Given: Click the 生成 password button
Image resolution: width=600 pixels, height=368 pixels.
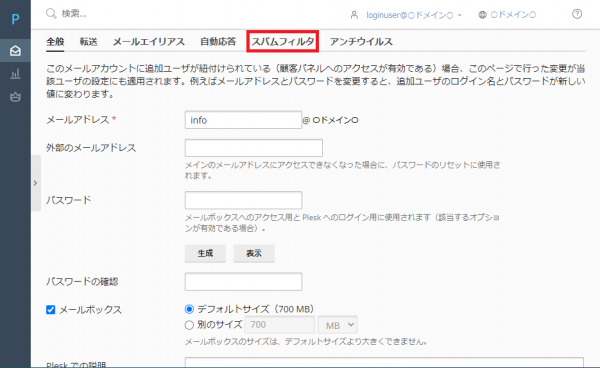Looking at the screenshot, I should 205,253.
